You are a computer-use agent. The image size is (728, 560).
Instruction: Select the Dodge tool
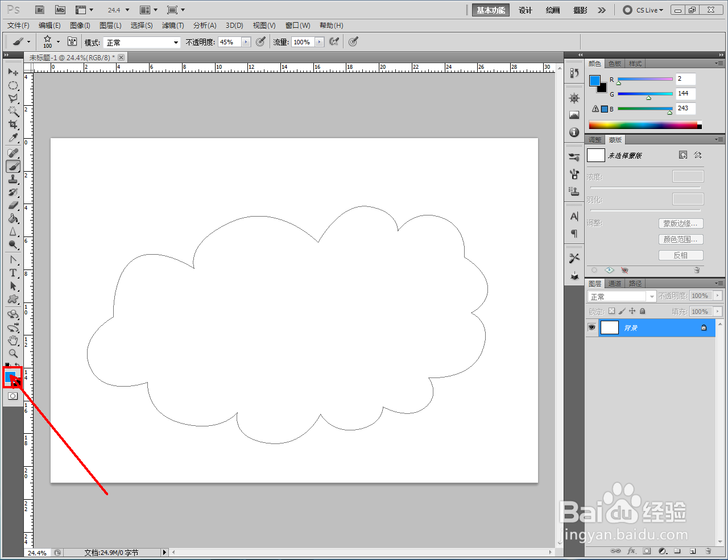click(13, 244)
